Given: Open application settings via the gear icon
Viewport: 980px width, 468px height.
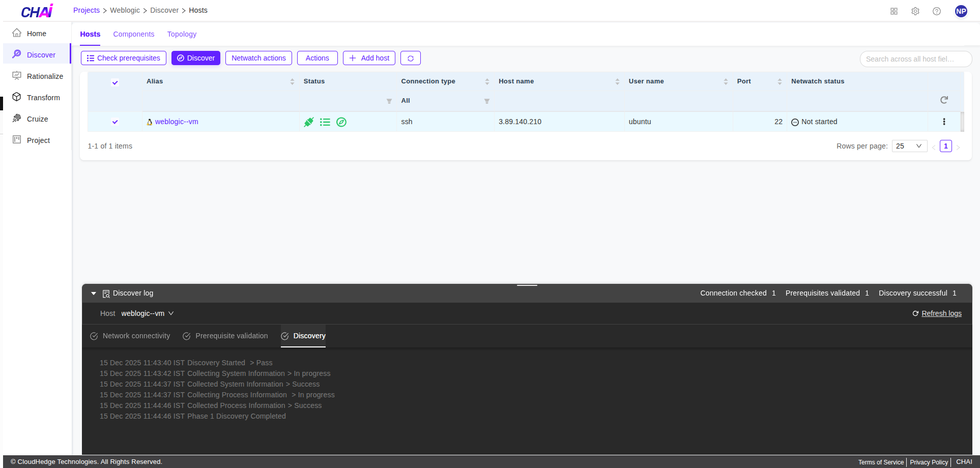Looking at the screenshot, I should coord(915,11).
